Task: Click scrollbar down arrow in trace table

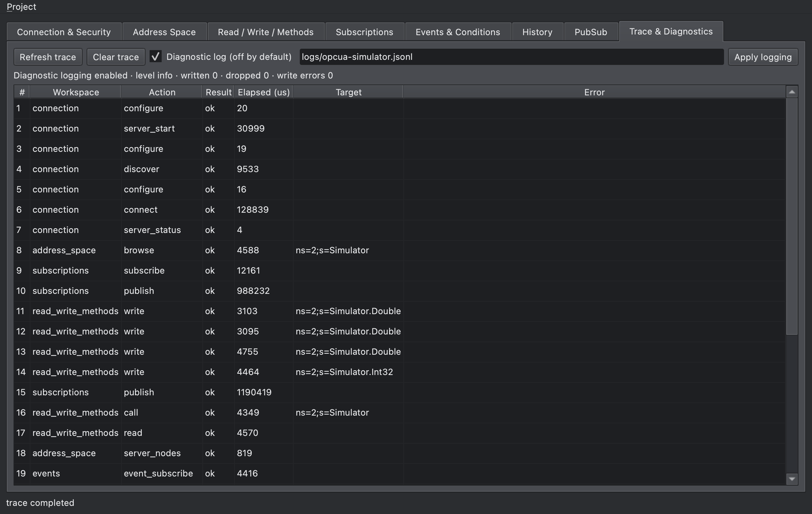Action: tap(792, 479)
